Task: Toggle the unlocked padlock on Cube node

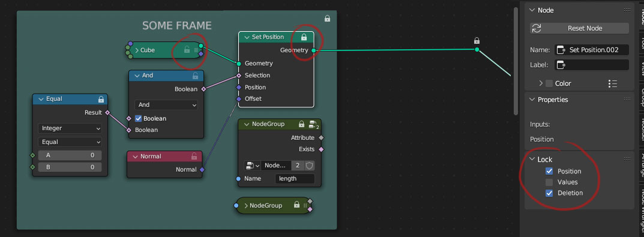Action: click(187, 50)
